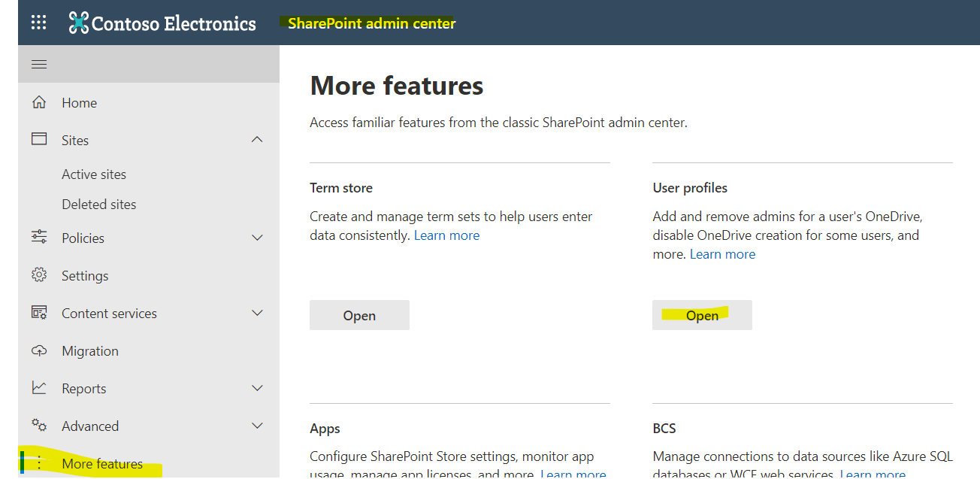Viewport: 980px width, 479px height.
Task: Open the Term store feature
Action: coord(359,315)
